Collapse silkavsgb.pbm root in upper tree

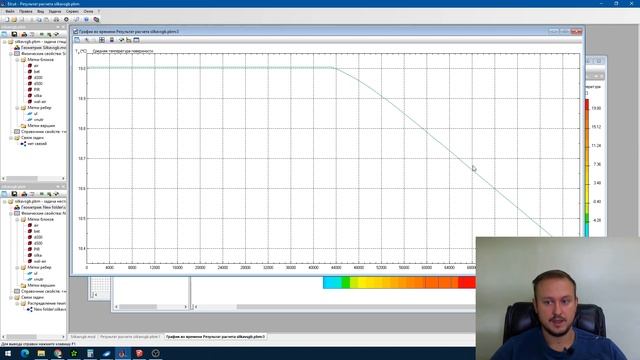pyautogui.click(x=4, y=42)
